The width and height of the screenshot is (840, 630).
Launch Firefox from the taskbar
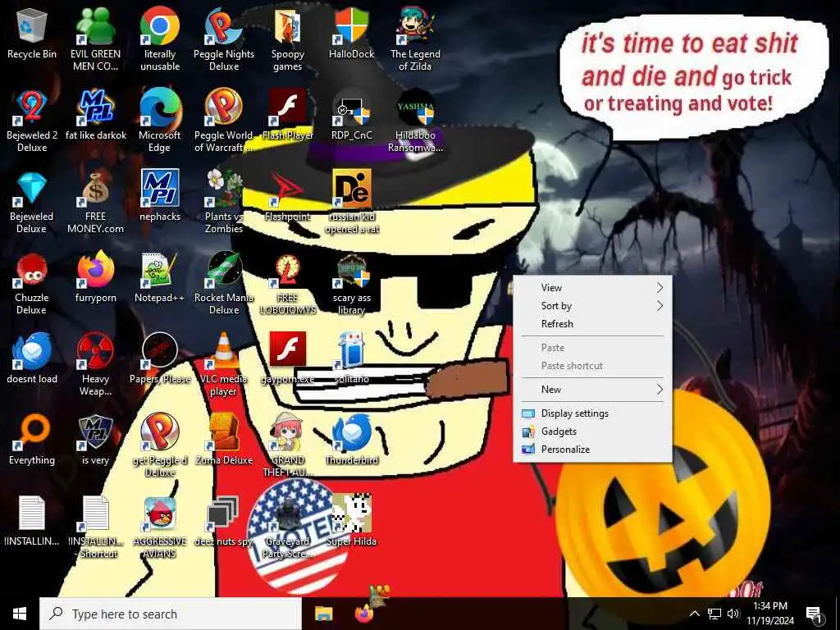pos(364,614)
